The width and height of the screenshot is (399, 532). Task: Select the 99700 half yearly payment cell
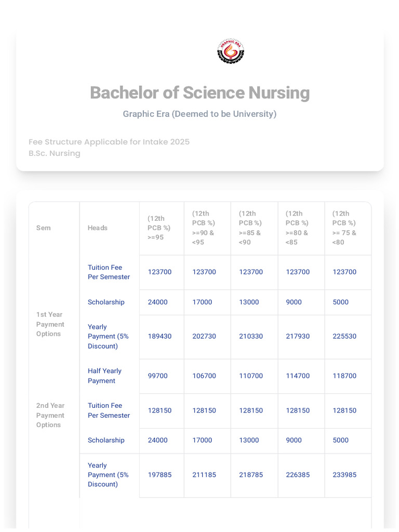[158, 376]
